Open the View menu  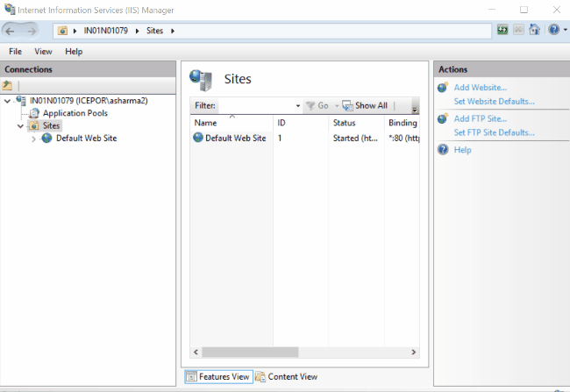tap(43, 51)
